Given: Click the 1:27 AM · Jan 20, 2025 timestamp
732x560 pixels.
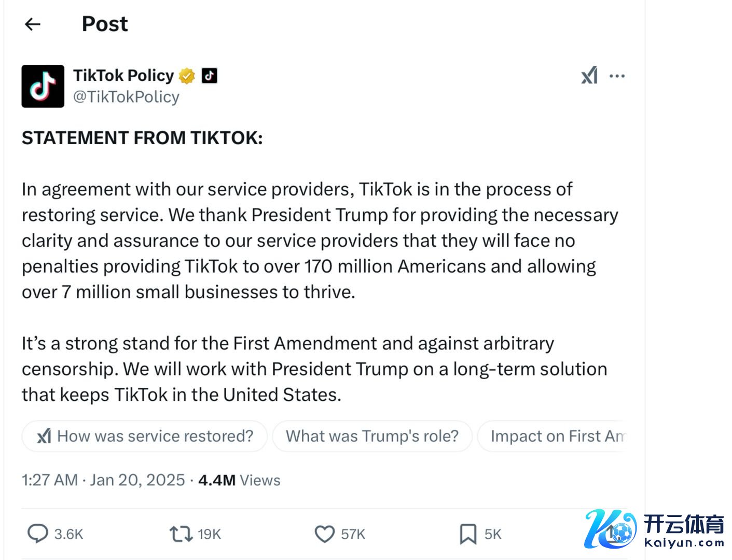Looking at the screenshot, I should point(103,480).
